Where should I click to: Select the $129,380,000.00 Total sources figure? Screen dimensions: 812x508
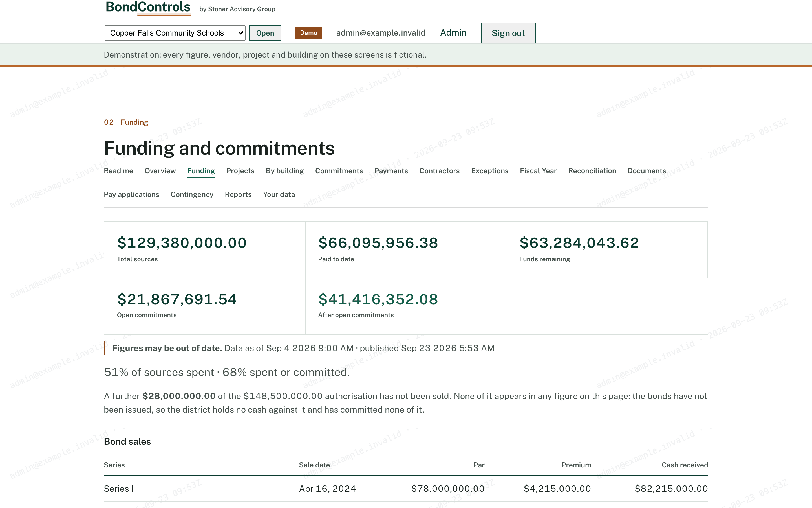[182, 243]
